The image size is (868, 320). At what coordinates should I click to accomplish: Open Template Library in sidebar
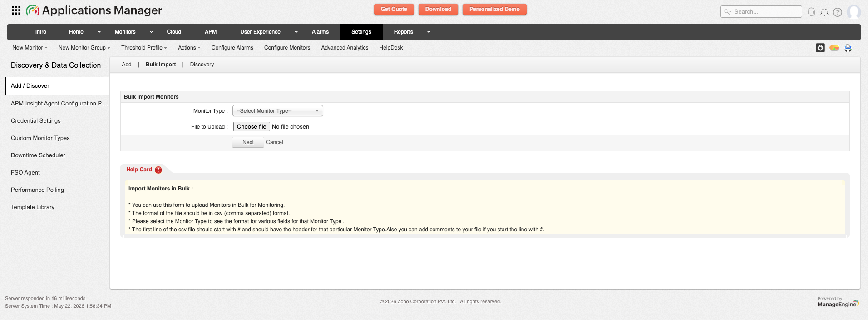(x=33, y=207)
